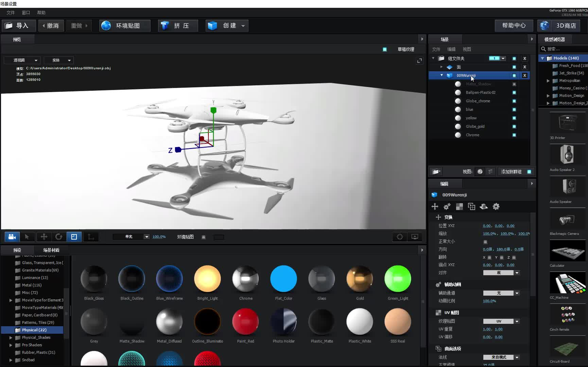Click the 挤压 tool in the top toolbar
588x367 pixels.
(177, 25)
